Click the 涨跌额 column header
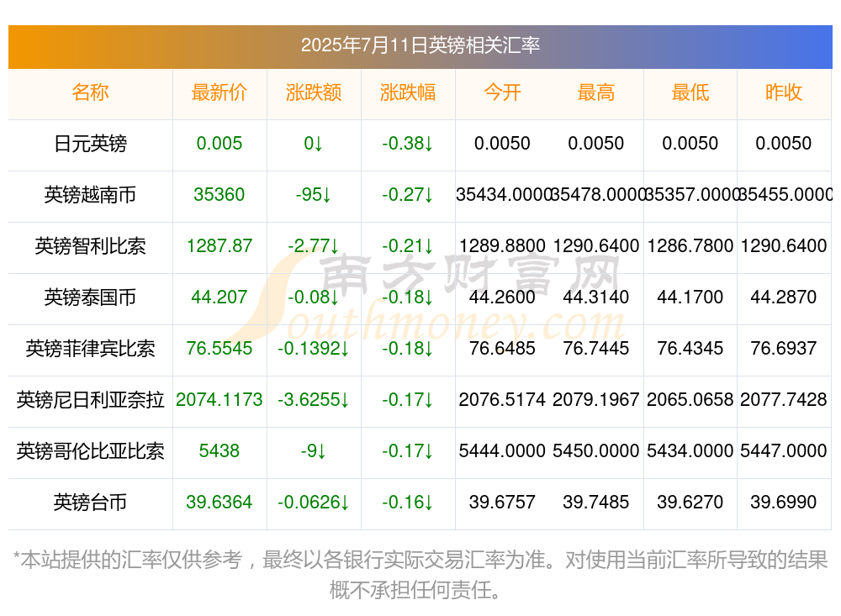 click(x=314, y=92)
